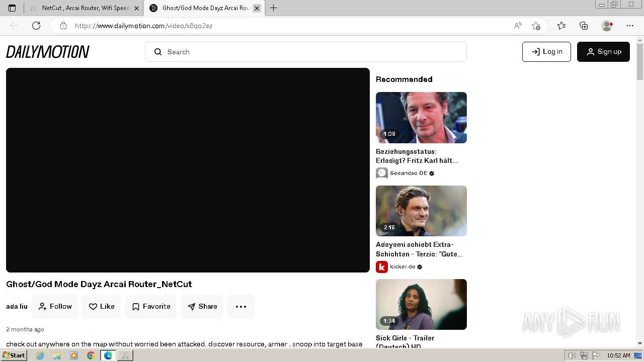Open the media player taskbar icon
Viewport: 644px width, 362px height.
click(x=74, y=355)
